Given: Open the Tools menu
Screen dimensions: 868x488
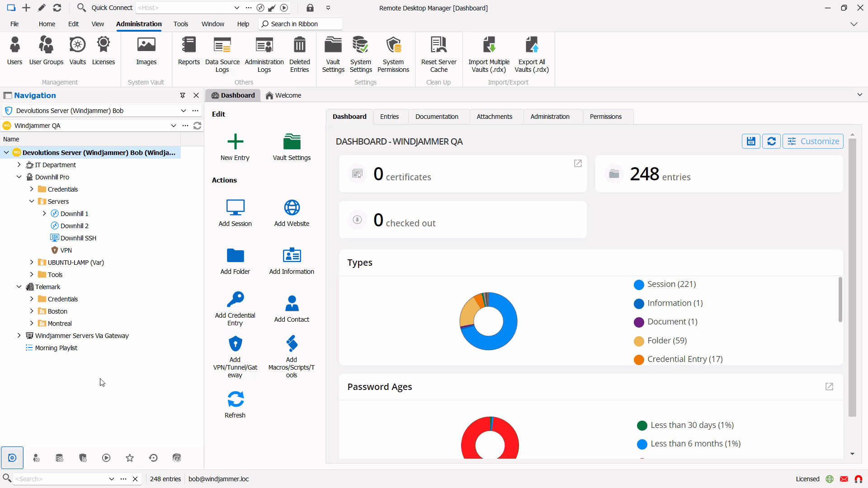Looking at the screenshot, I should tap(180, 24).
